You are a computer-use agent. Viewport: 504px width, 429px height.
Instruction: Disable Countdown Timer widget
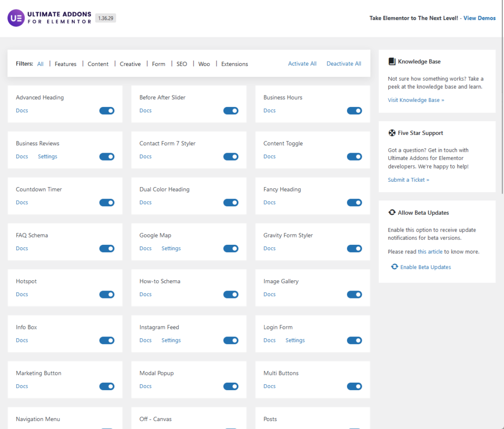pyautogui.click(x=107, y=202)
